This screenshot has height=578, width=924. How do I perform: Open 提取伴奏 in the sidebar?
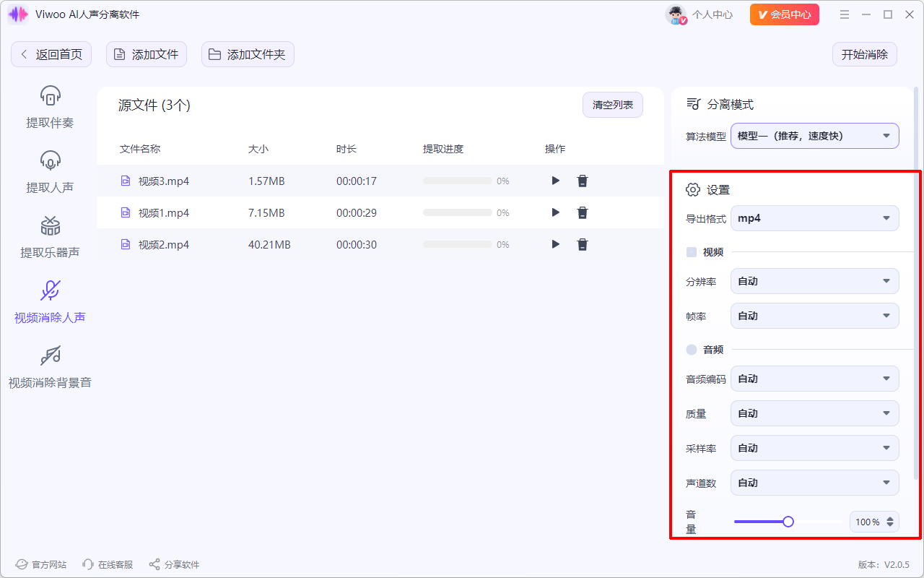(50, 107)
